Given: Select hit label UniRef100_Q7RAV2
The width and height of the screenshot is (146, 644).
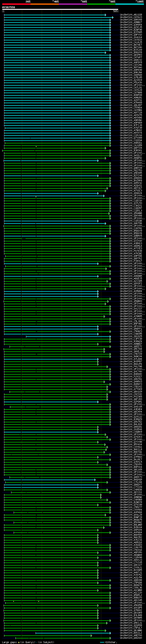Looking at the screenshot, I should tap(131, 610).
